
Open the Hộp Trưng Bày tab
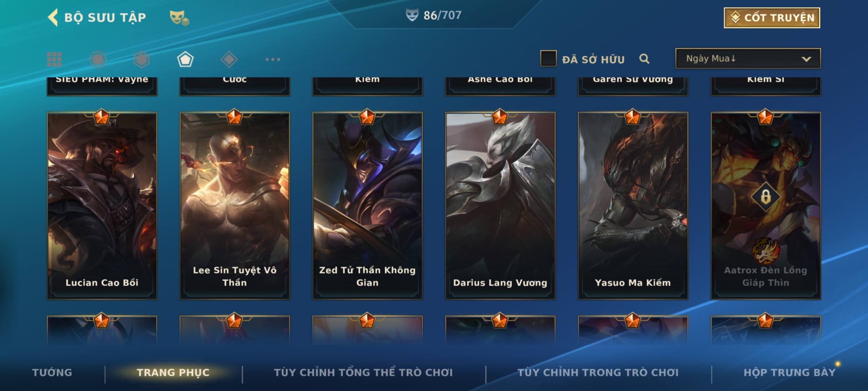[790, 373]
